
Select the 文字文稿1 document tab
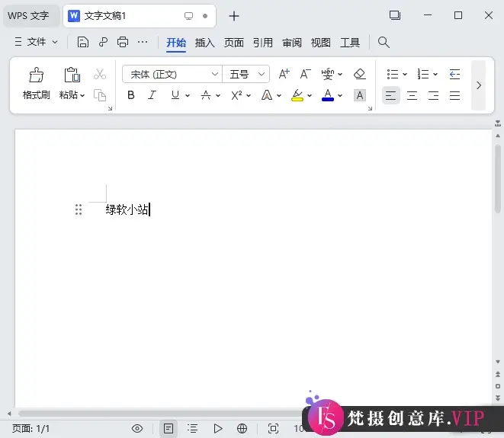click(140, 16)
